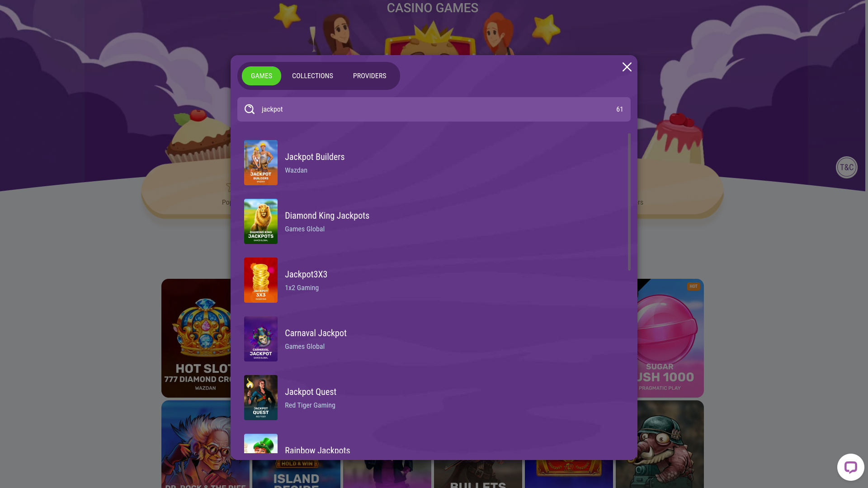Switch to the Collections tab

tap(312, 76)
